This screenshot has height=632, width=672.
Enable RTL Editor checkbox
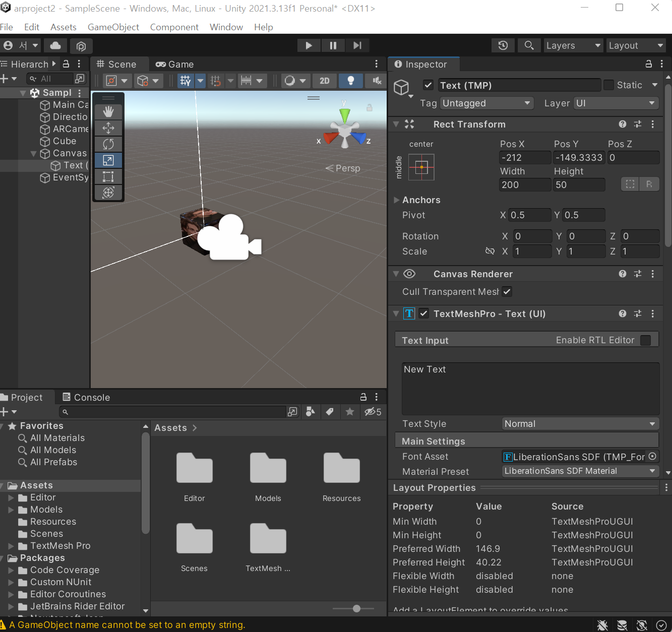point(646,340)
